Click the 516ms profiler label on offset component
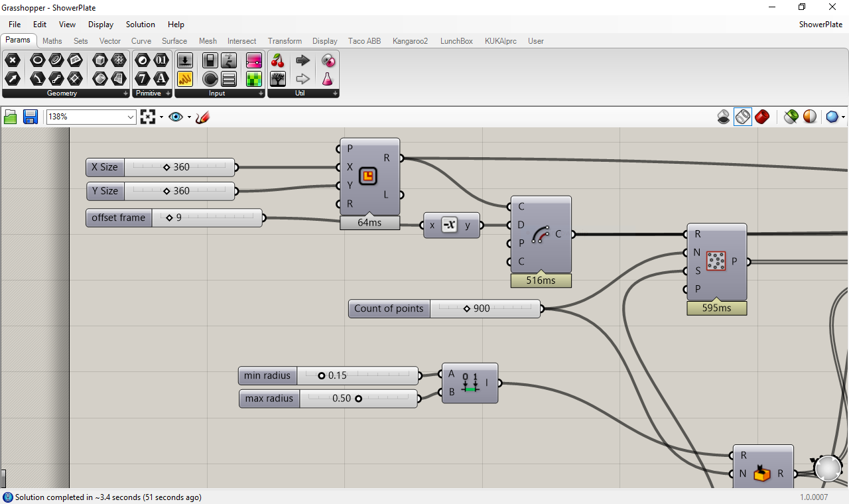849x504 pixels. [x=541, y=281]
